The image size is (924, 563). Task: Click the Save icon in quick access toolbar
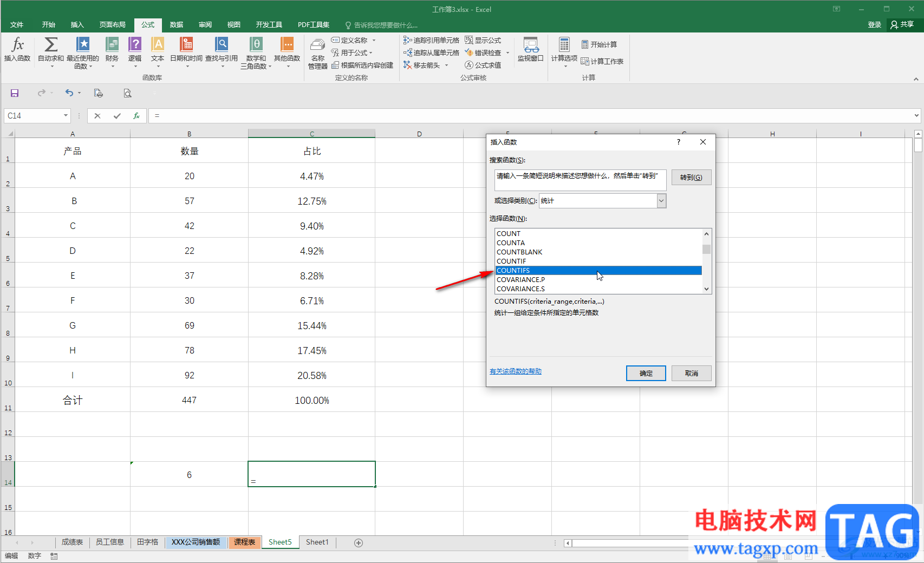pos(15,93)
